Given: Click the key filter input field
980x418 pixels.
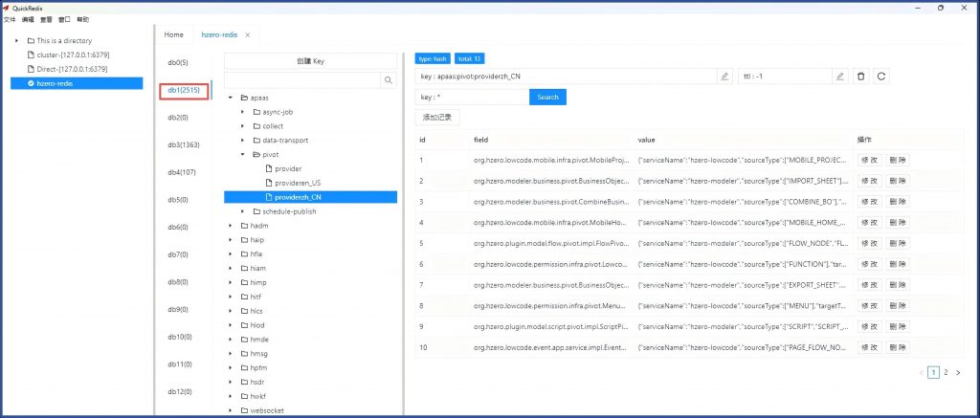Looking at the screenshot, I should (x=472, y=97).
